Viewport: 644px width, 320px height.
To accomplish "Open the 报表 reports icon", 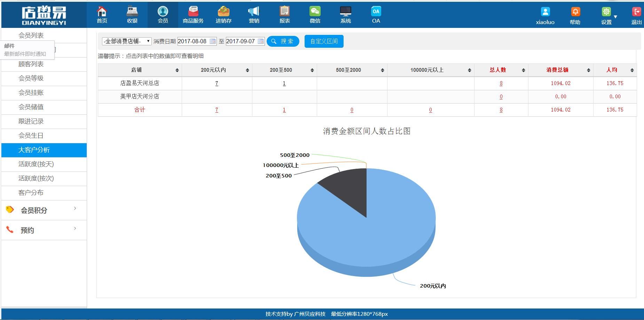I will tap(284, 12).
